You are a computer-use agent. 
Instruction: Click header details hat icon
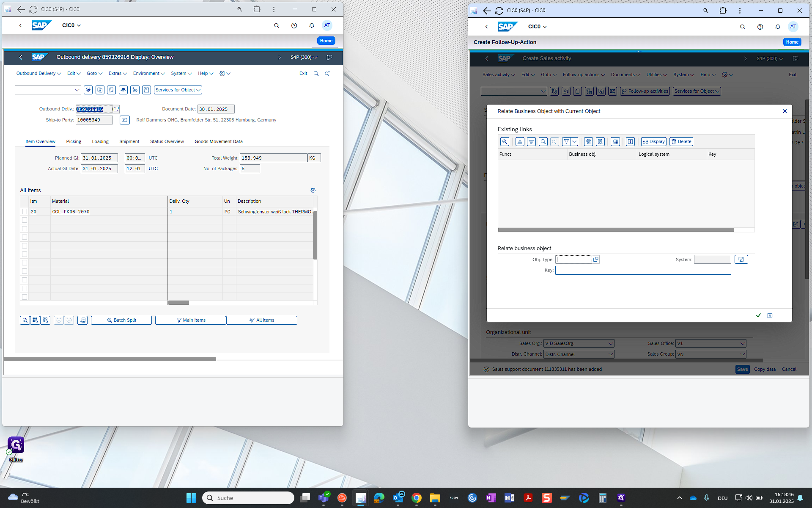coord(123,90)
